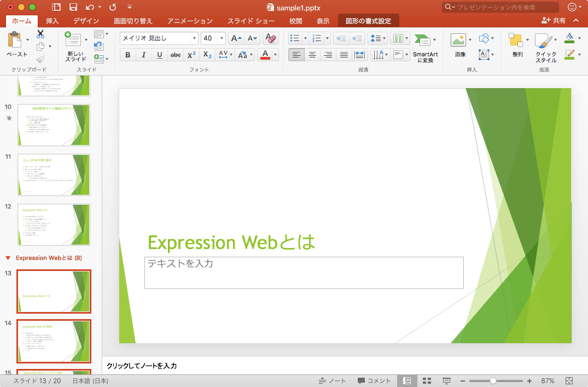Click the Shape Fill paint bucket

tap(569, 38)
